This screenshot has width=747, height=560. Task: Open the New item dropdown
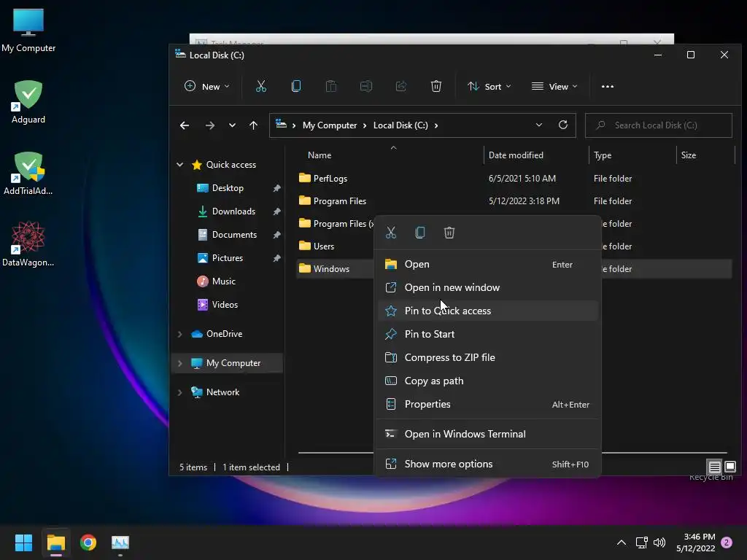pos(206,86)
